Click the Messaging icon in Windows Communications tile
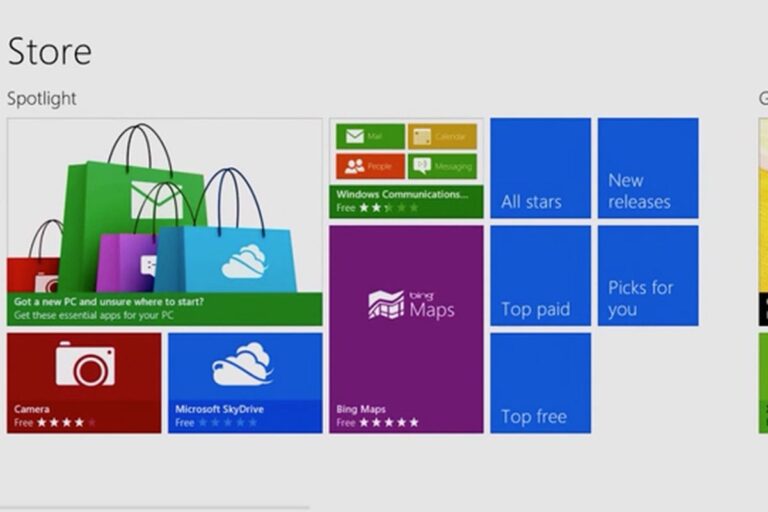768x512 pixels. coord(442,167)
